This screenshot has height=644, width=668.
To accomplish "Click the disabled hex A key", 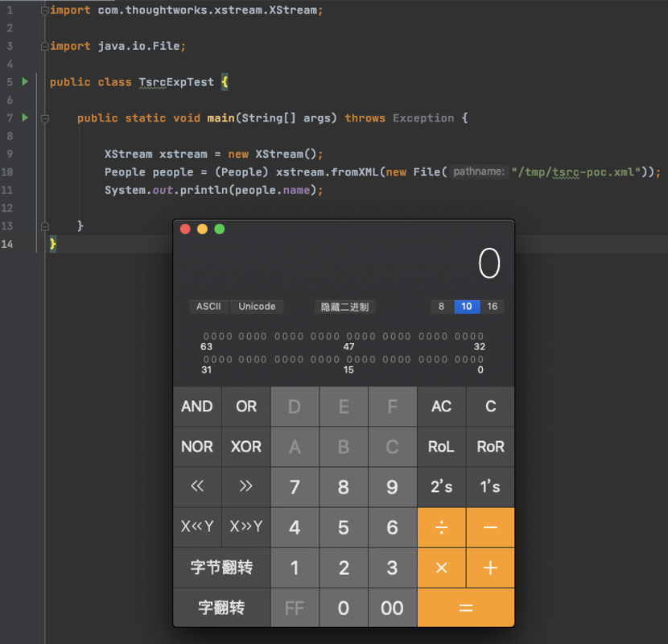I will click(x=295, y=447).
